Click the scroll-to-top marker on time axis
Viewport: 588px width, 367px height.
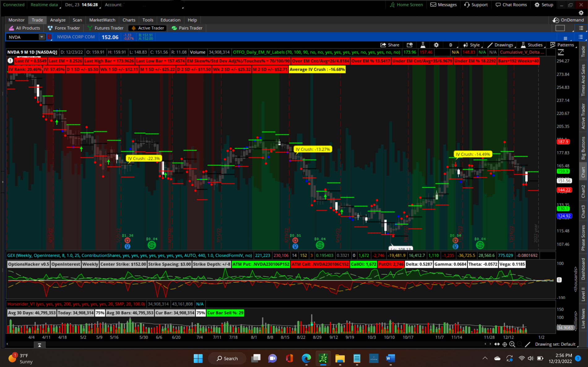(40, 345)
